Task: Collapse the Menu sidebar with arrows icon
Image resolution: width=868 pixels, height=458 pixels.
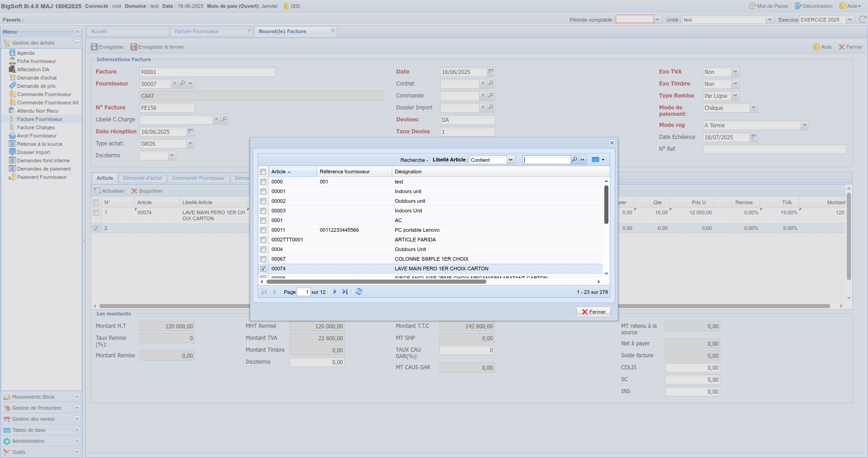Action: [x=77, y=32]
